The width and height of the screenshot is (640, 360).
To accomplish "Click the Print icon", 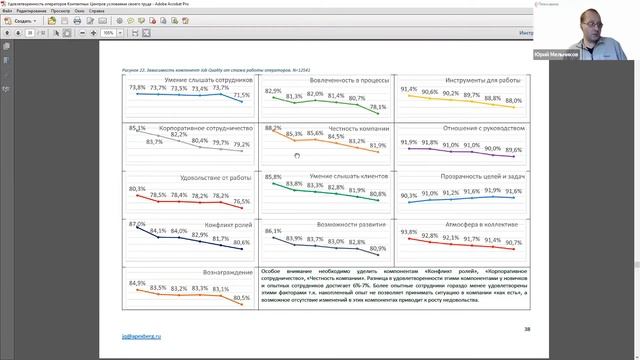I will pyautogui.click(x=77, y=21).
